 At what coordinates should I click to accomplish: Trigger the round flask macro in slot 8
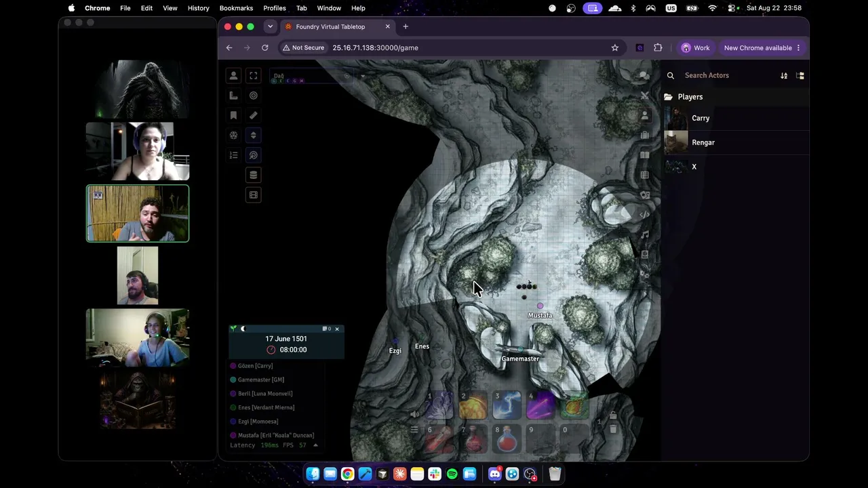[507, 439]
